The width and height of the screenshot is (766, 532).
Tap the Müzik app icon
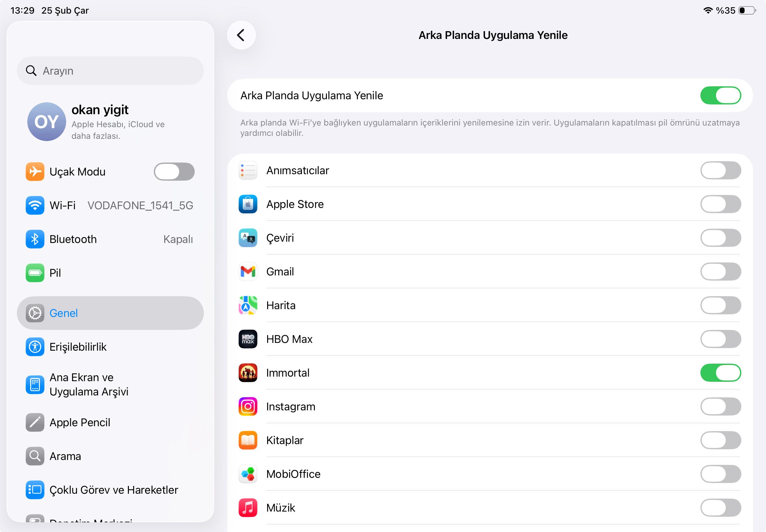tap(248, 508)
